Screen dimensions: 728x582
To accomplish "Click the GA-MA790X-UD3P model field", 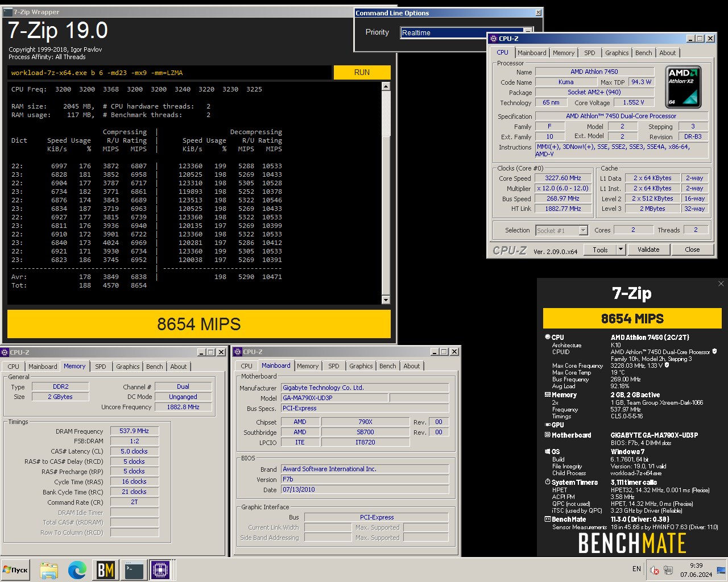I will tap(334, 398).
